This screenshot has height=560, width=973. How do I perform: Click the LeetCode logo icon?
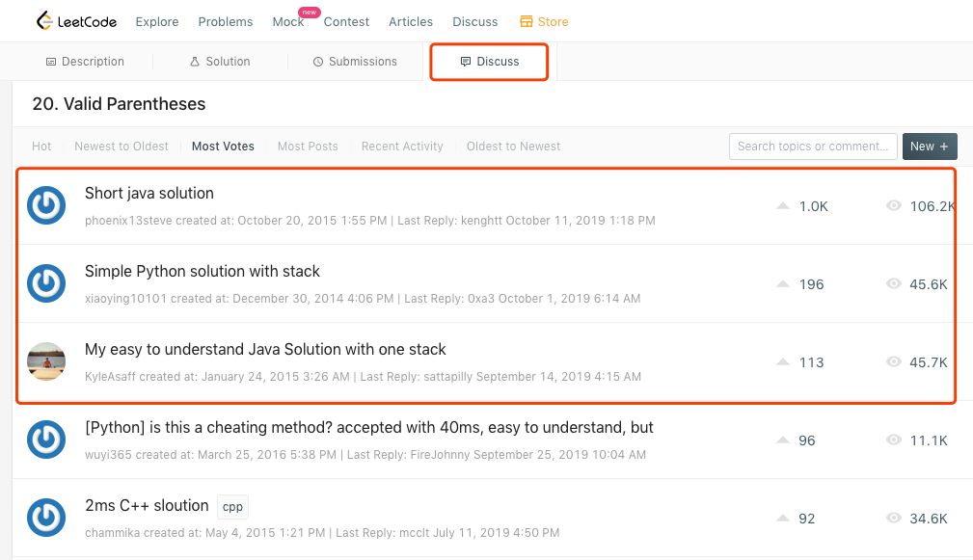pos(45,20)
